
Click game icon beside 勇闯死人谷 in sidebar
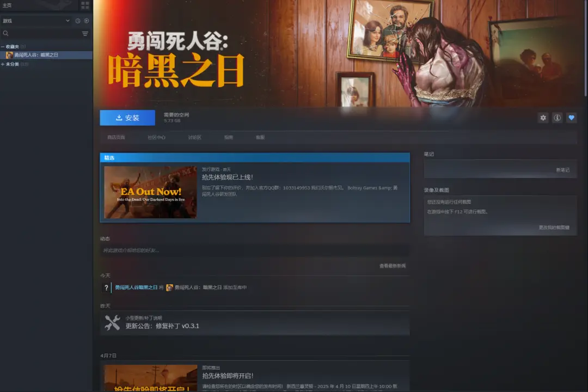click(x=9, y=55)
